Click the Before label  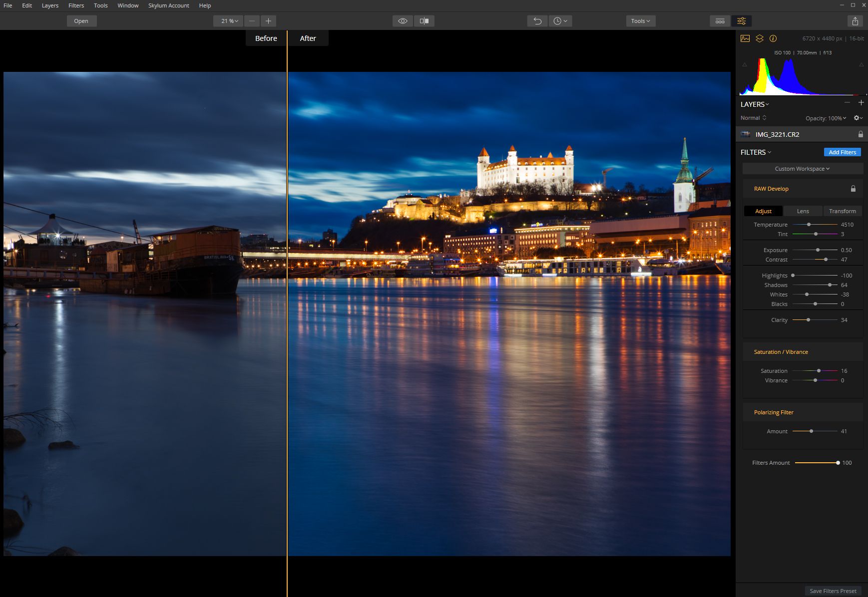click(x=266, y=38)
